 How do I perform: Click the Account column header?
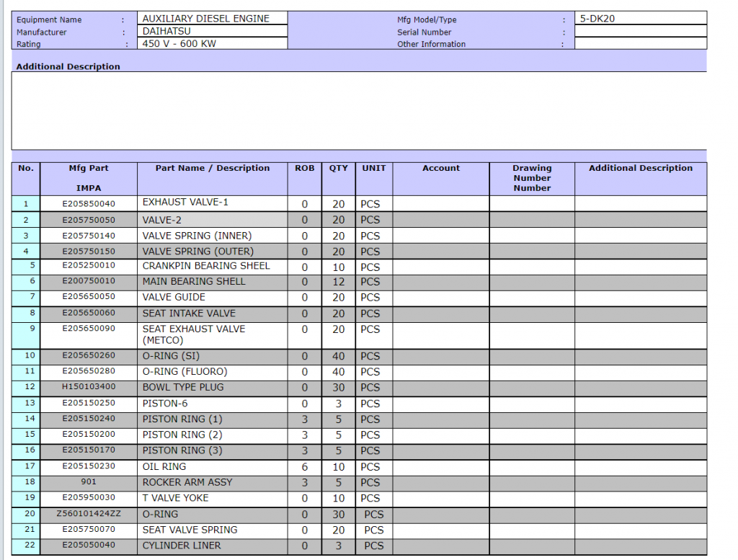pos(441,169)
